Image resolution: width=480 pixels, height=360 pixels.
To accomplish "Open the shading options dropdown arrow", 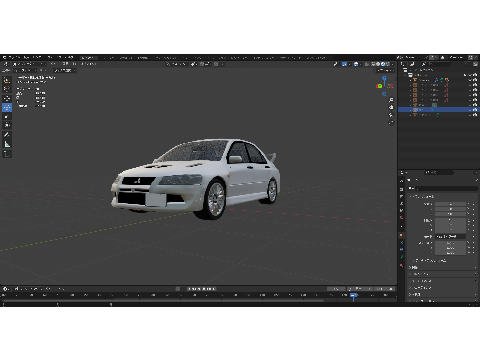I will (x=393, y=64).
